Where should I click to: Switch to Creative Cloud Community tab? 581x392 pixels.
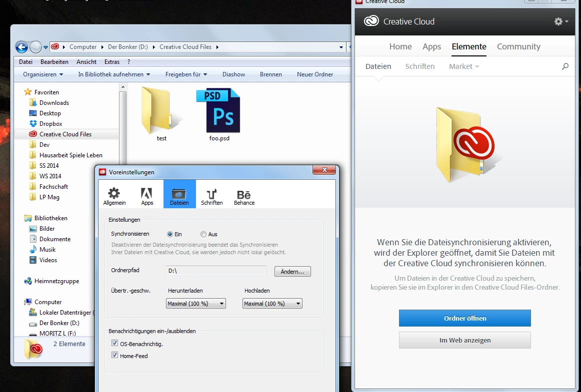tap(519, 46)
